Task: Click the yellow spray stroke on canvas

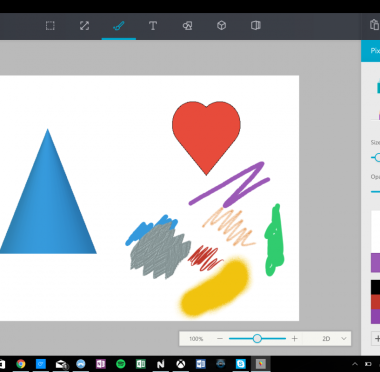Action: coord(215,287)
